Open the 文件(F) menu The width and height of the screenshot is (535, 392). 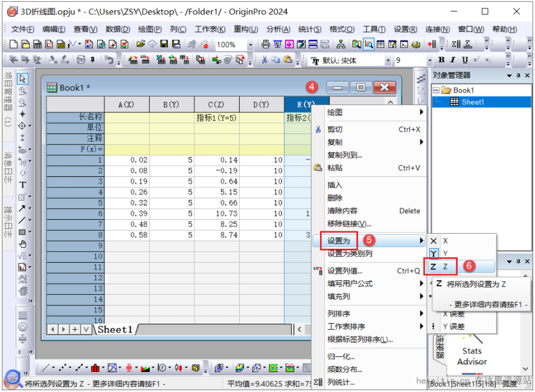pos(22,30)
